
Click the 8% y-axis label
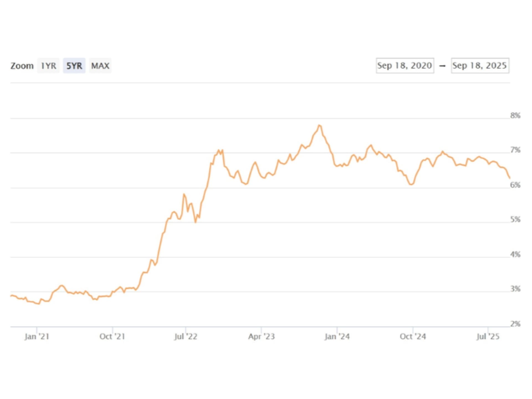(x=515, y=116)
